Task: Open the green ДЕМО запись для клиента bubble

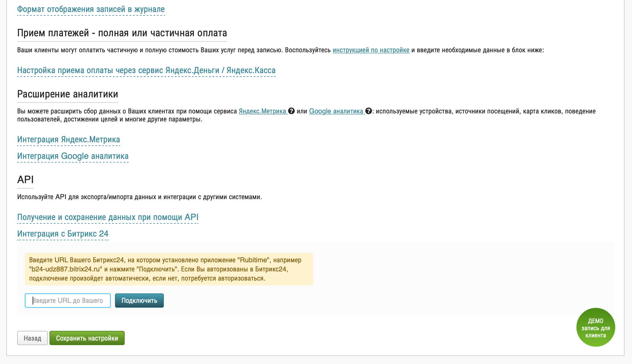Action: pyautogui.click(x=595, y=327)
